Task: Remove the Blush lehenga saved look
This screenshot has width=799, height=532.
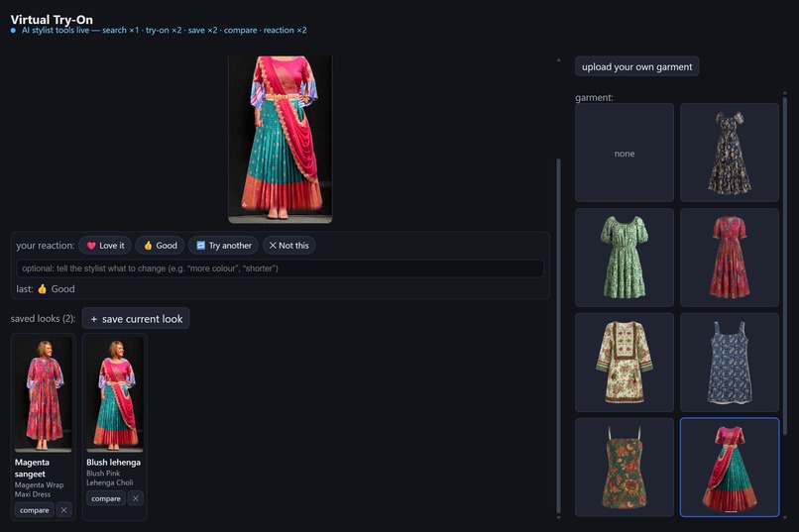Action: point(136,498)
